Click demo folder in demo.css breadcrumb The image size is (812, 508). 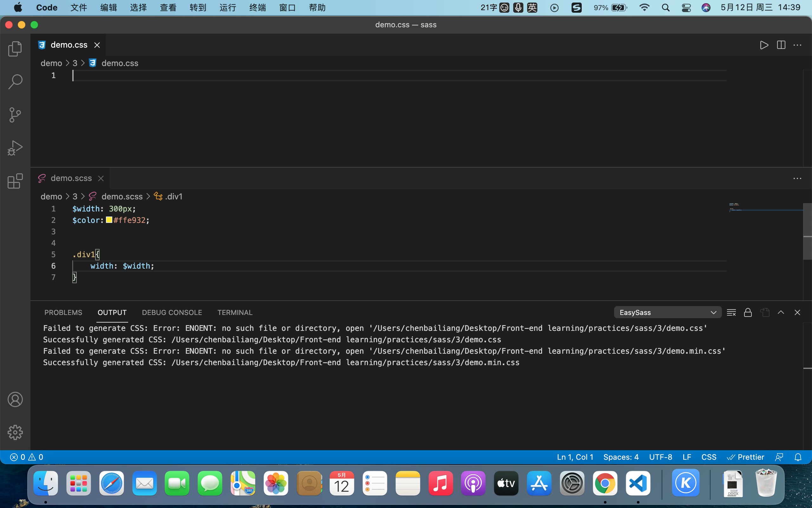tap(51, 63)
